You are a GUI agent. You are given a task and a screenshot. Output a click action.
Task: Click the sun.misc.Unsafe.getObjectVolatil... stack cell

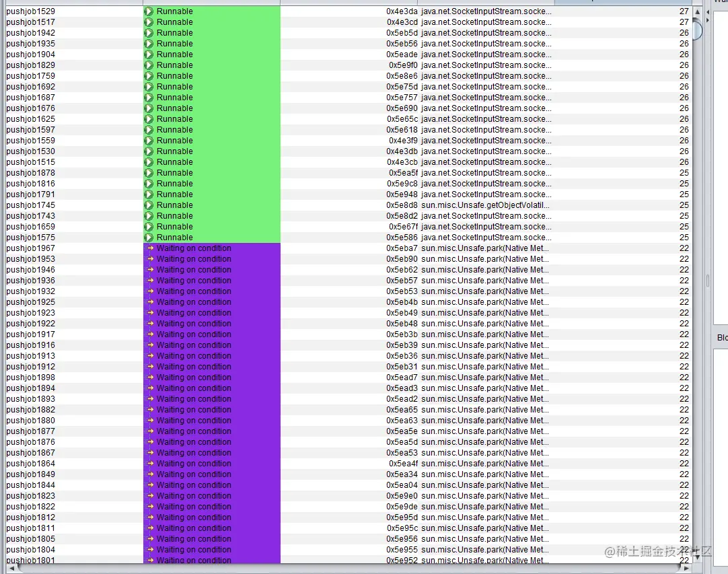485,205
